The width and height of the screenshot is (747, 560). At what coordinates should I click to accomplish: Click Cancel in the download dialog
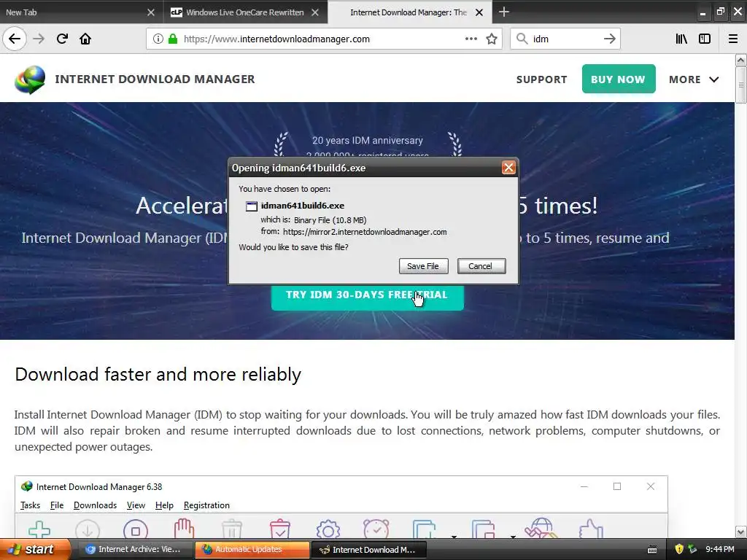481,266
